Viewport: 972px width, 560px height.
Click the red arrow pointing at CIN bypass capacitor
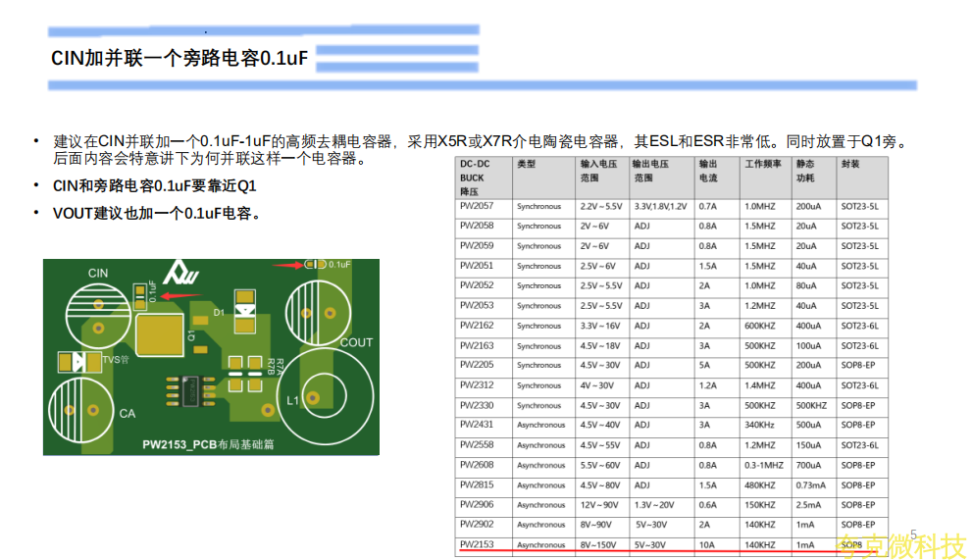[181, 295]
